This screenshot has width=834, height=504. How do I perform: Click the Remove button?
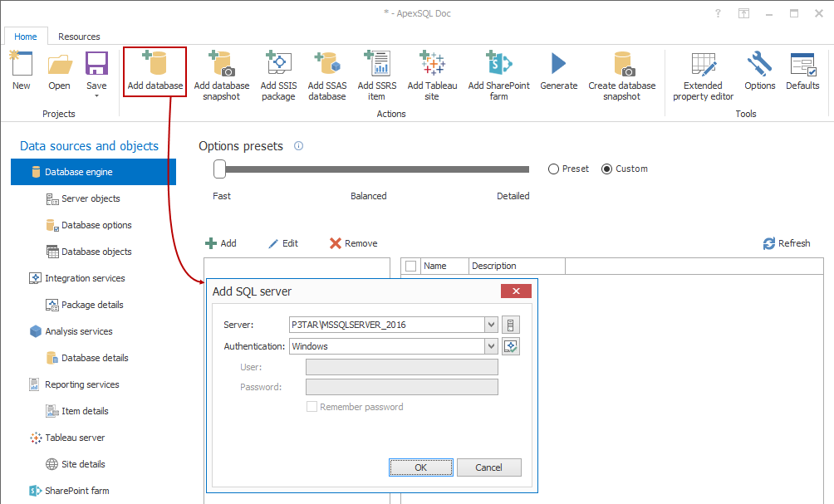(354, 243)
